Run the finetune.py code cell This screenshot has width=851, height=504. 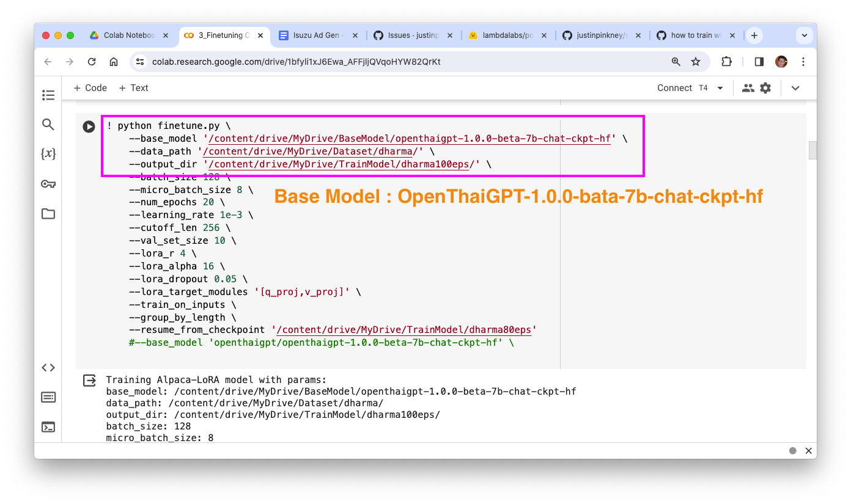[x=89, y=126]
